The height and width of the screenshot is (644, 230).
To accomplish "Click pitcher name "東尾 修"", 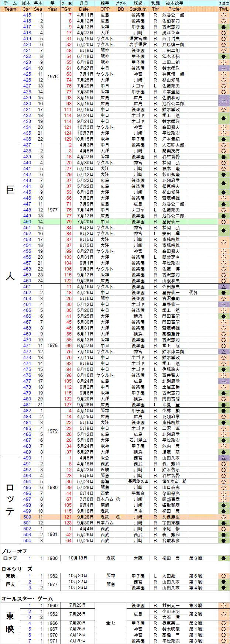I will coord(171,529).
